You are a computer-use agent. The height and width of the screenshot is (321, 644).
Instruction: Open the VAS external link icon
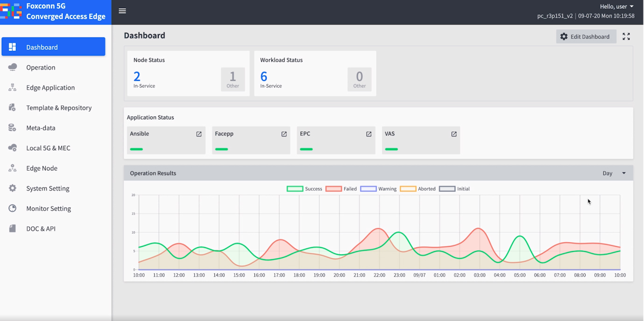454,134
